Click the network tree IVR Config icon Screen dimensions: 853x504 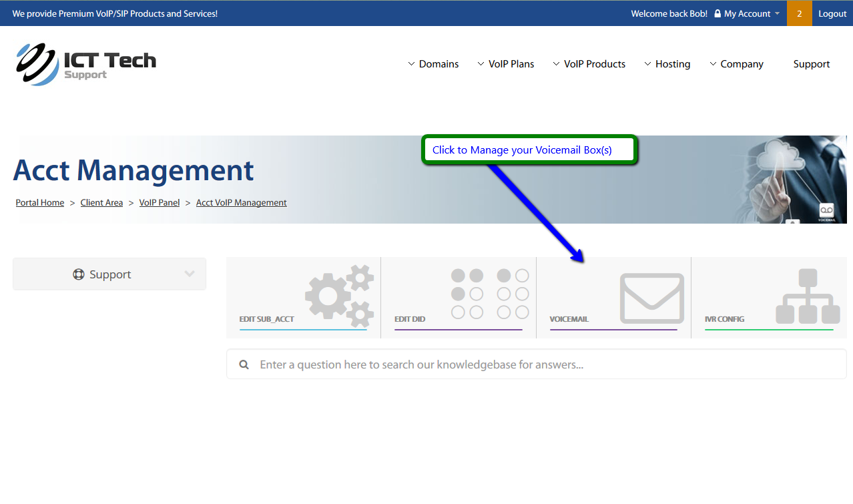[x=808, y=296]
